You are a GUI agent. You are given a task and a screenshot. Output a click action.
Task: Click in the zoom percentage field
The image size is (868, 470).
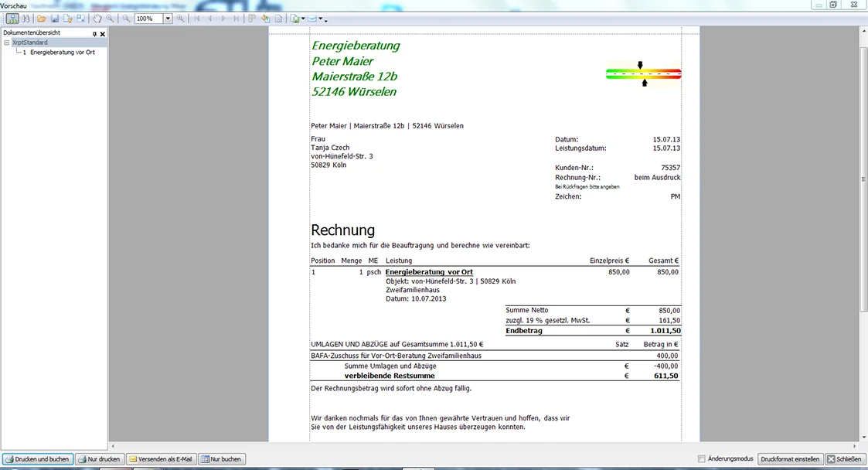[x=148, y=19]
